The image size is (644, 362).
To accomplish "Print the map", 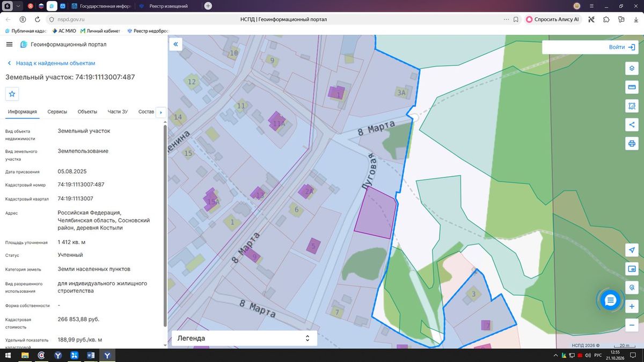I will pos(632,144).
